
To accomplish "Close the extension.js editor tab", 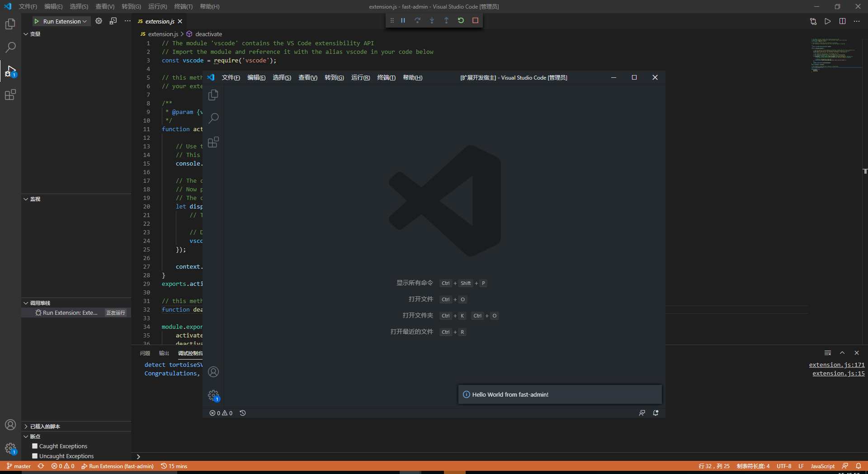I will pos(180,21).
